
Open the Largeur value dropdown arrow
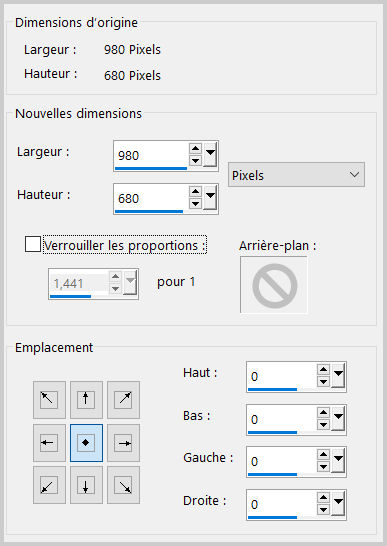[x=210, y=154]
